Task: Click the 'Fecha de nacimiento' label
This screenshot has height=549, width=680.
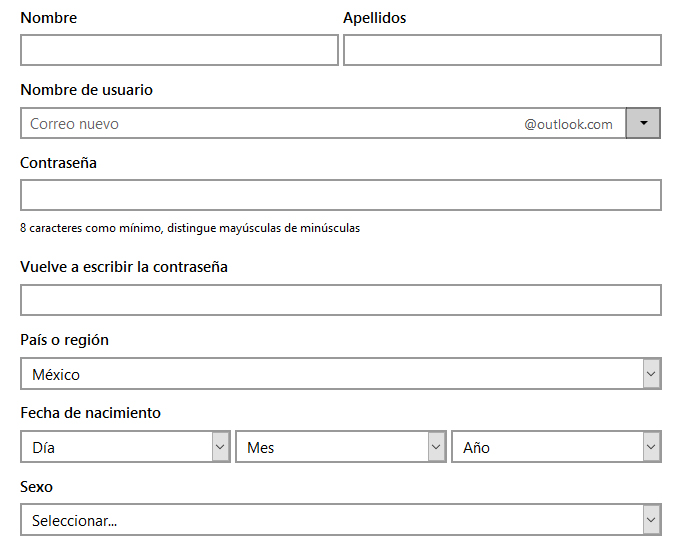Action: [91, 413]
